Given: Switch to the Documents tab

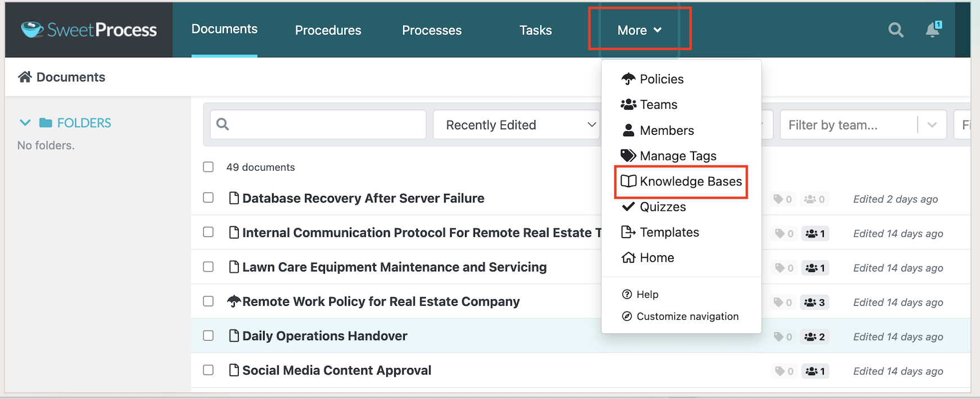Looking at the screenshot, I should click(x=224, y=29).
